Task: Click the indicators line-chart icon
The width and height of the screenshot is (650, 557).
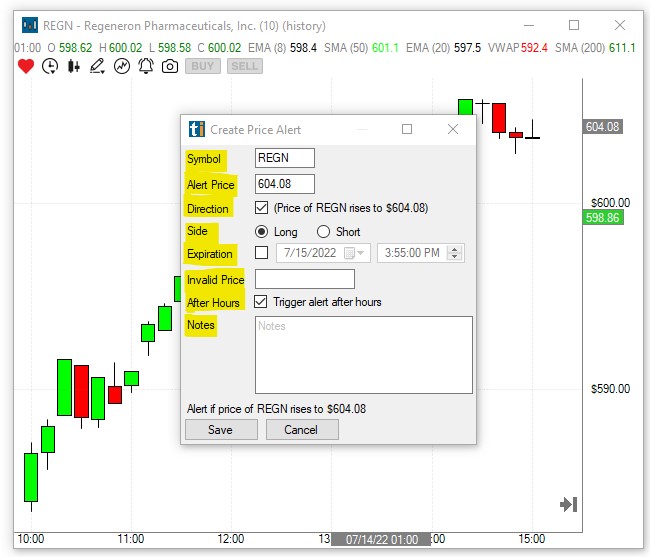Action: pos(122,66)
